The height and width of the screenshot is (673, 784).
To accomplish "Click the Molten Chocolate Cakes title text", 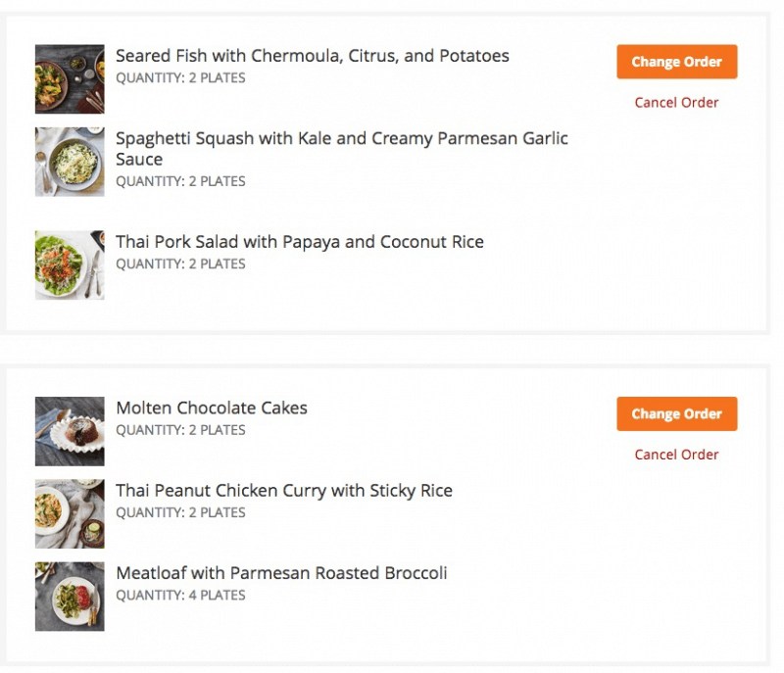I will click(211, 409).
